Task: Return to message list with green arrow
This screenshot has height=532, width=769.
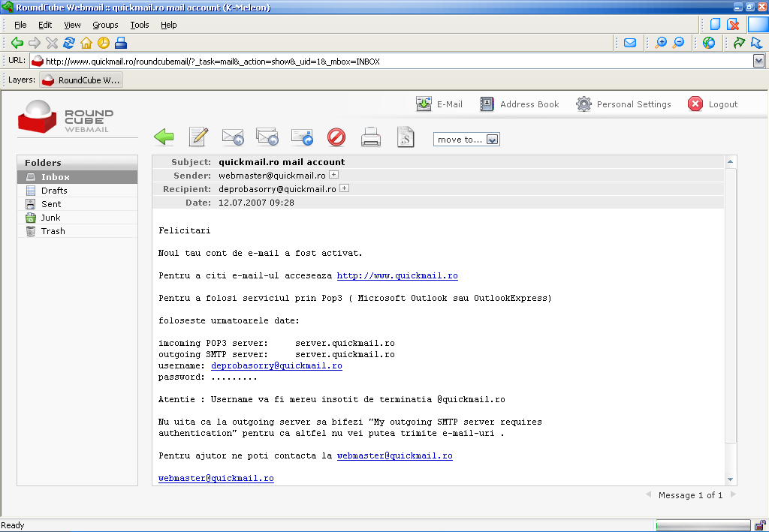Action: tap(164, 137)
